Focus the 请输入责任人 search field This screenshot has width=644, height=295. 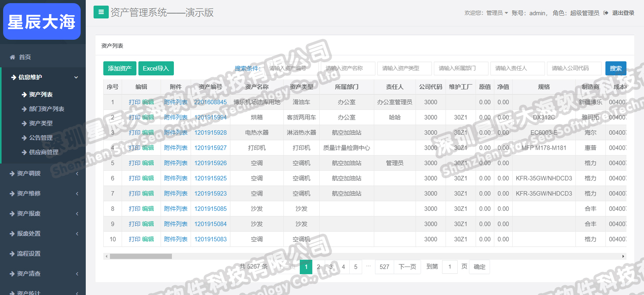point(518,68)
